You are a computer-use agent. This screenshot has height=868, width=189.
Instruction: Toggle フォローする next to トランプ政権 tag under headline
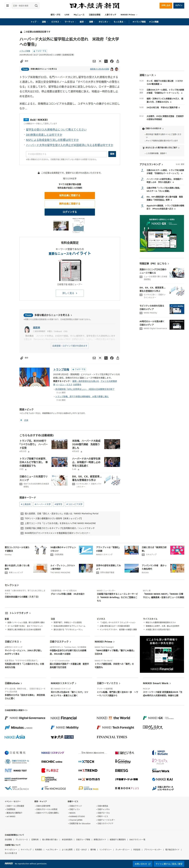click(40, 51)
